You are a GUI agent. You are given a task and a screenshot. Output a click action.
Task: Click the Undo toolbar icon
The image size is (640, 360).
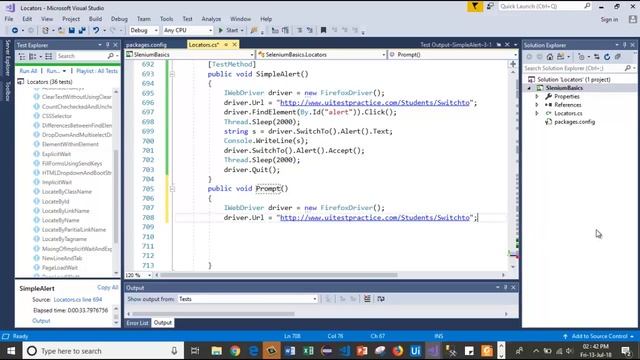click(x=96, y=30)
